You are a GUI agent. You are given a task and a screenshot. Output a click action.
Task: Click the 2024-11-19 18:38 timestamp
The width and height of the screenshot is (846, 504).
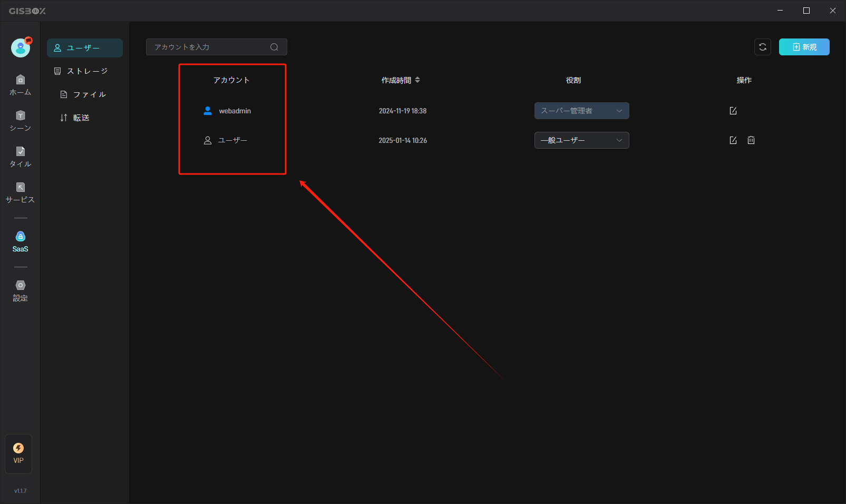[403, 111]
